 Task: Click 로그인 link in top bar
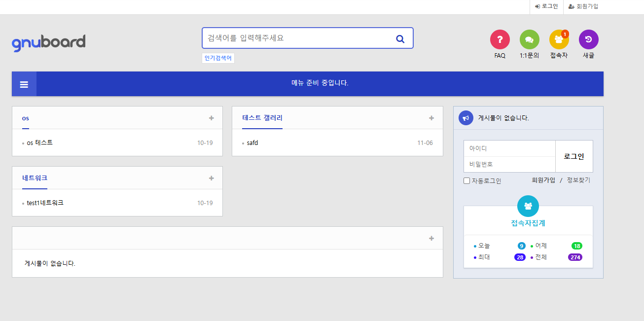546,6
